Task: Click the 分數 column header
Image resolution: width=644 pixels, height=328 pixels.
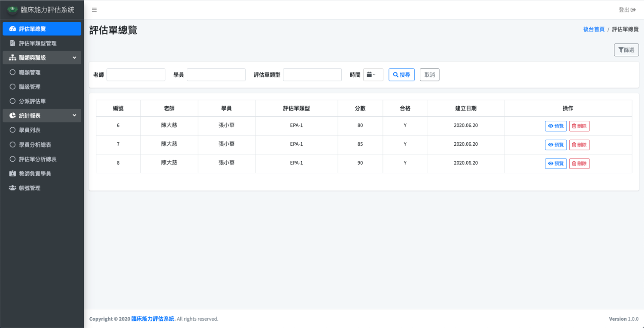Action: [360, 108]
